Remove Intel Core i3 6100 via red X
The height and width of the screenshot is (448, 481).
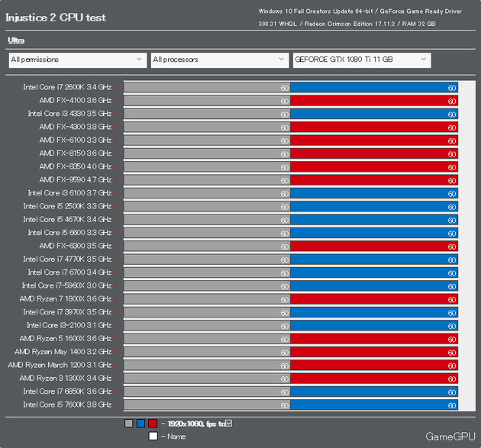[x=116, y=194]
